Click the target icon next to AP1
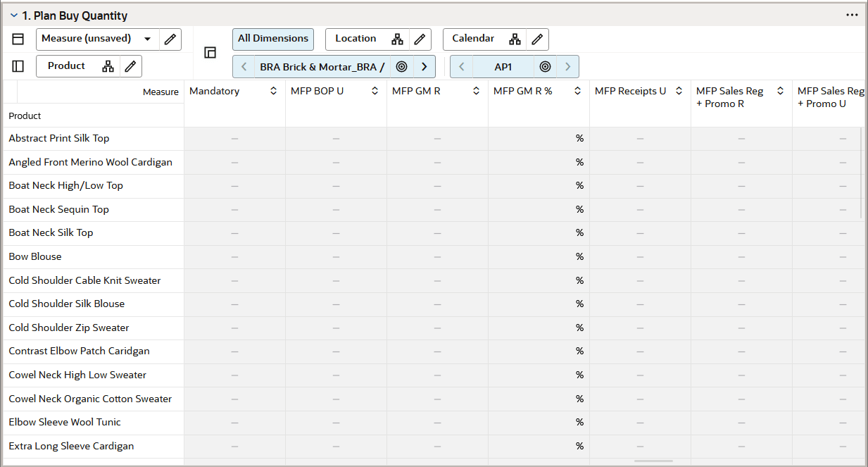 pyautogui.click(x=545, y=66)
